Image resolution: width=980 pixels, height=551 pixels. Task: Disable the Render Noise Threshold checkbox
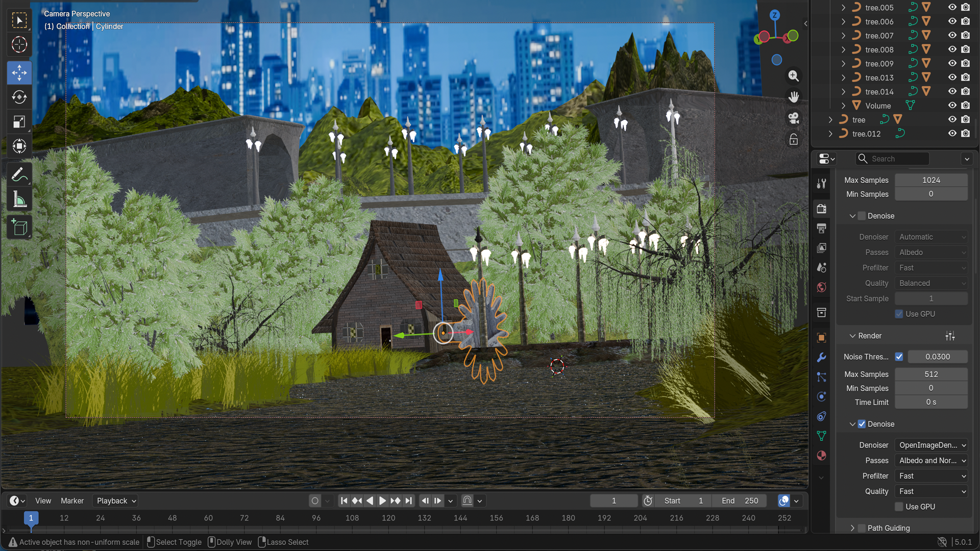point(899,357)
